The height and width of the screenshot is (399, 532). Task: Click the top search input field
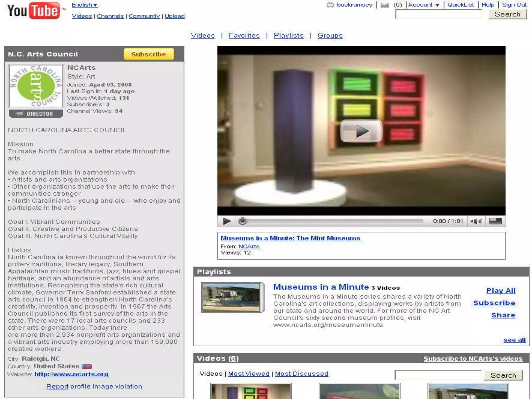(438, 15)
